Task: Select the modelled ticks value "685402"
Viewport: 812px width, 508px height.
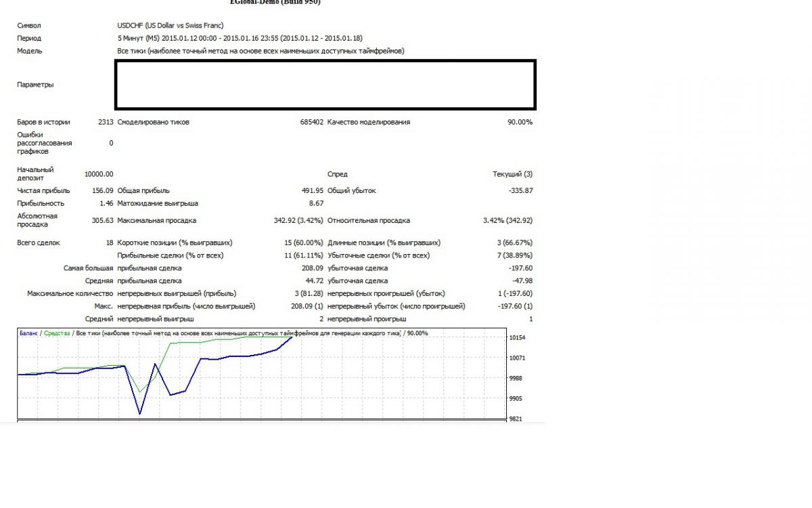Action: pos(312,123)
